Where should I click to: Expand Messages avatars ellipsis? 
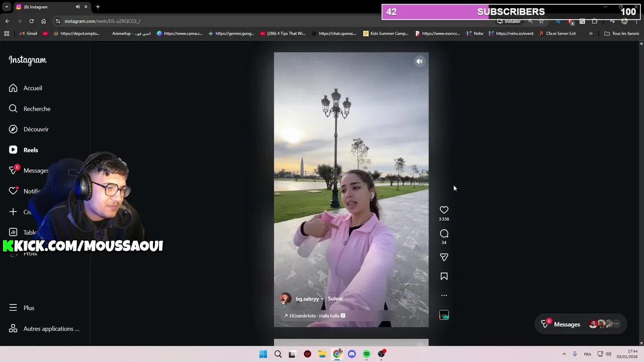pos(617,324)
